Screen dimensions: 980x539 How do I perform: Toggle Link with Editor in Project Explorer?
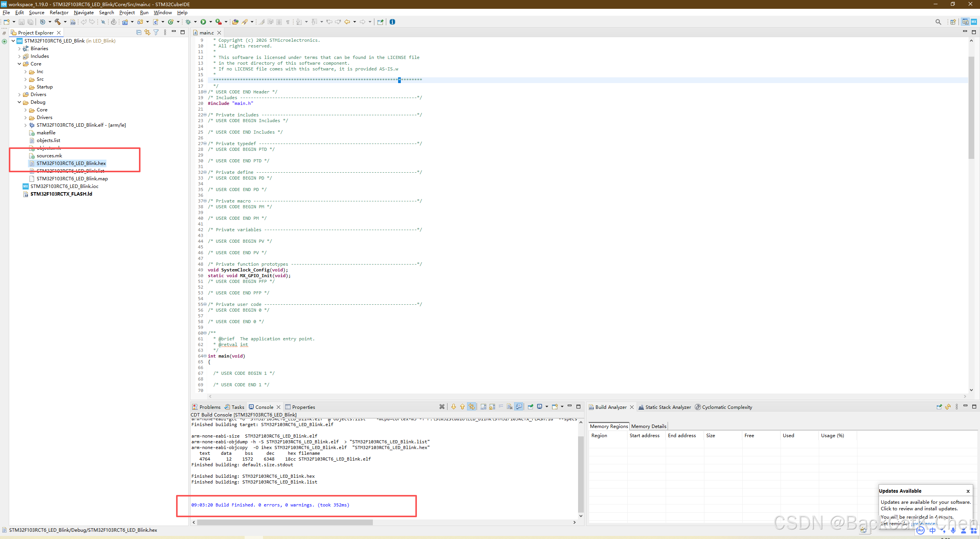[147, 33]
